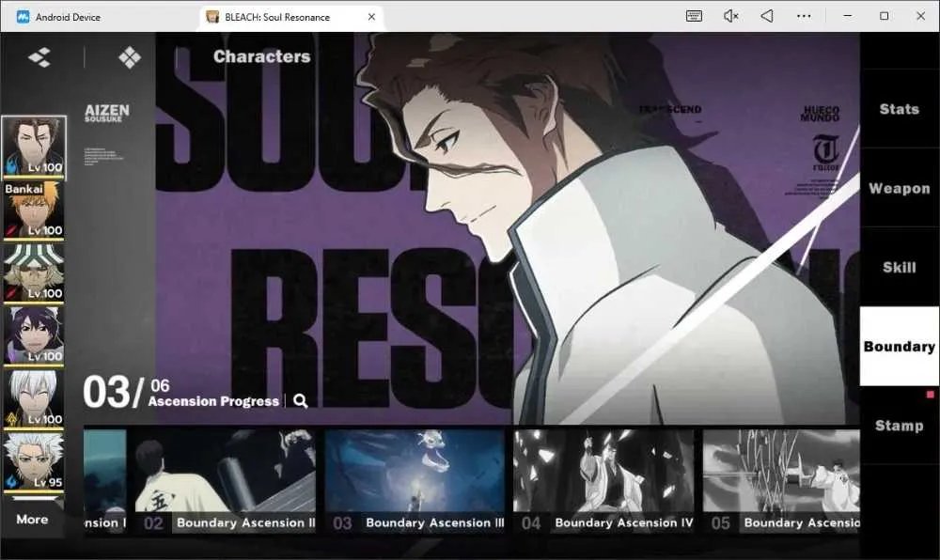This screenshot has height=560, width=940.
Task: Open the four-diamond menu icon
Action: tap(130, 57)
